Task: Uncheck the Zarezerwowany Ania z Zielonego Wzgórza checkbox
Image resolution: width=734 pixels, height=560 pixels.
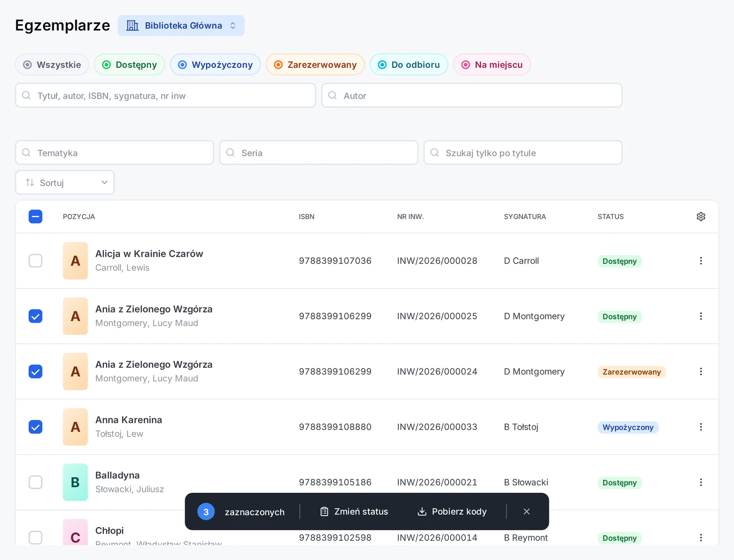Action: point(35,372)
